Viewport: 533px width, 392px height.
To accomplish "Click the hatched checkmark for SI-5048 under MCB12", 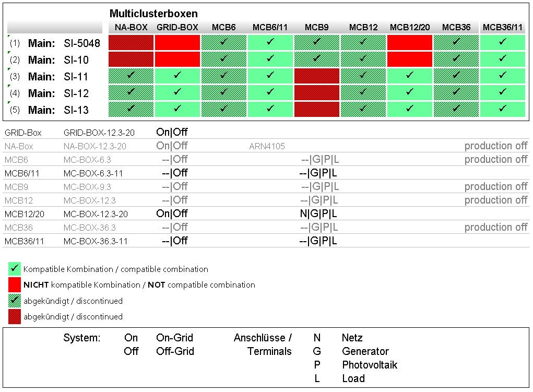I will [x=363, y=43].
